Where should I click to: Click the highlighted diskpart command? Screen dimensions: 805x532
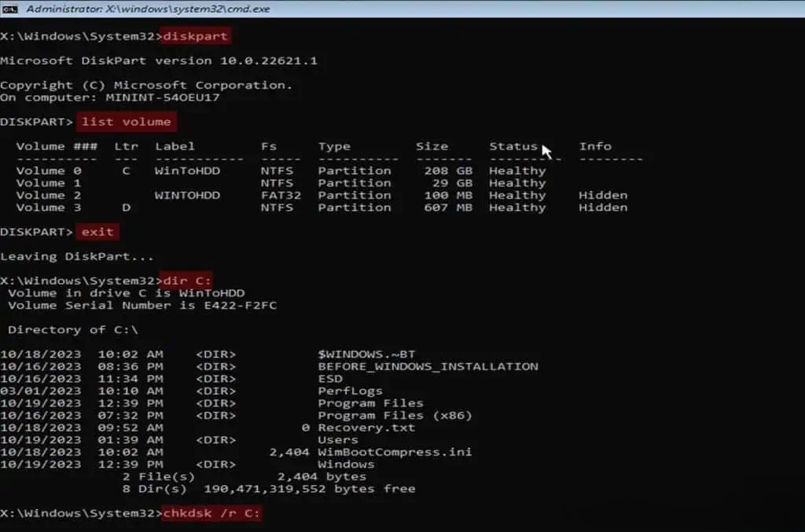(x=195, y=36)
